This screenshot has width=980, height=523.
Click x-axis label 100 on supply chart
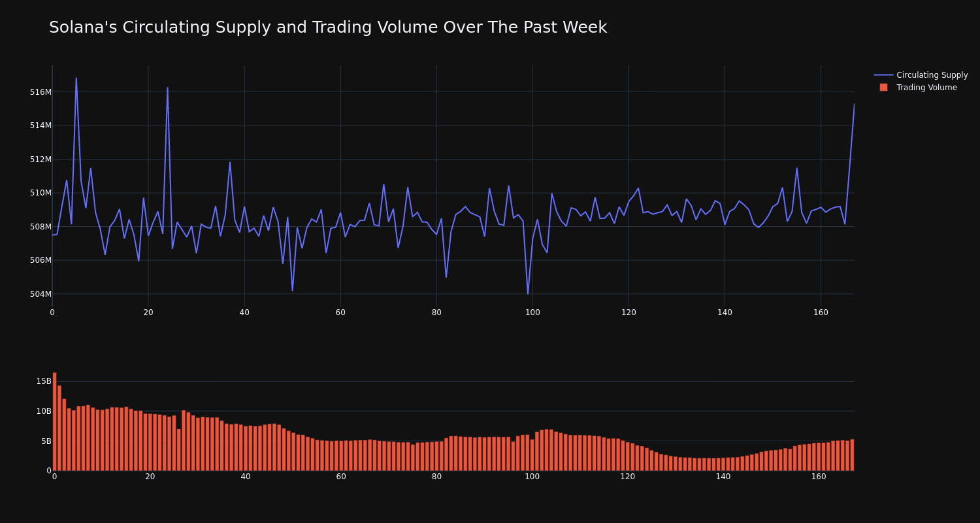point(532,312)
